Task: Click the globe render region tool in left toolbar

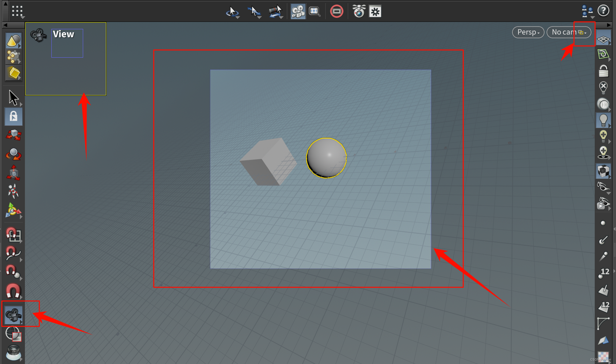Action: pyautogui.click(x=14, y=334)
